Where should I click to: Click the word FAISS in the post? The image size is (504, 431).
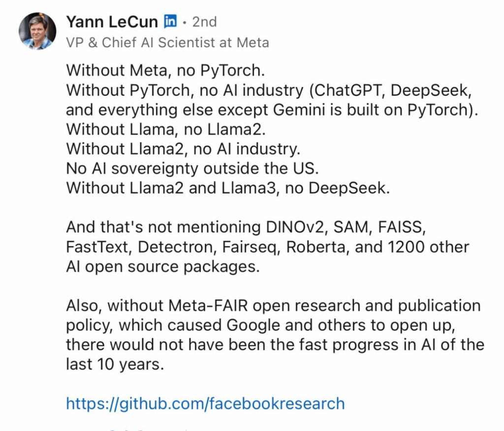(x=402, y=227)
